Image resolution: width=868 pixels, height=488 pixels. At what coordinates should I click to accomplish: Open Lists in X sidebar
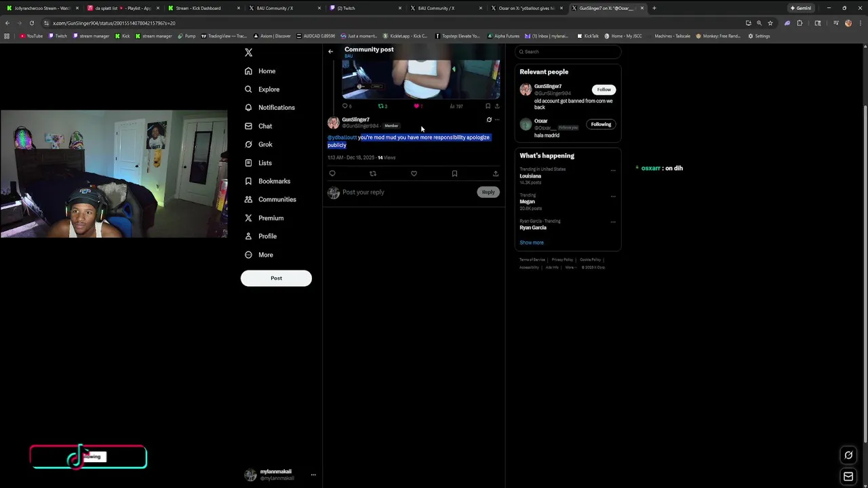[x=258, y=163]
